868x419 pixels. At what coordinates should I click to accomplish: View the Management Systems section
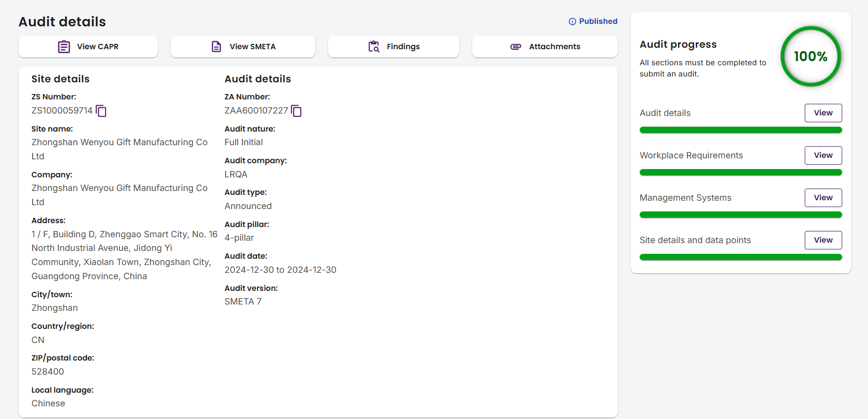pyautogui.click(x=823, y=198)
